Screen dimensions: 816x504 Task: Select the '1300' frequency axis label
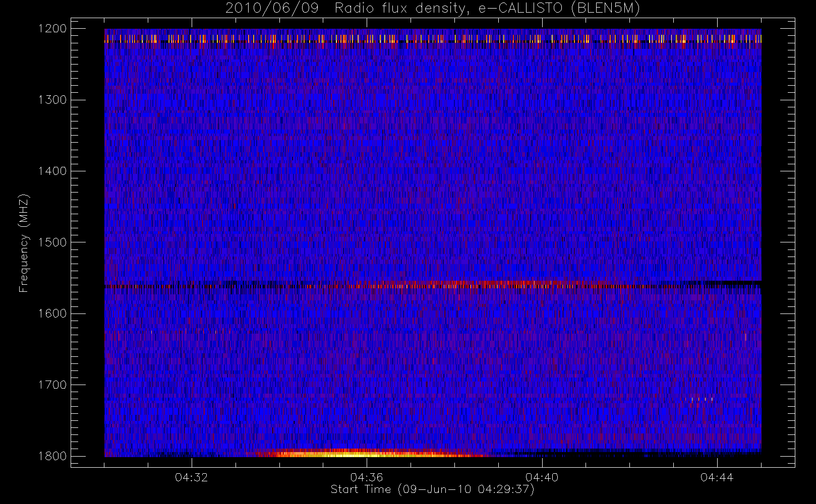pyautogui.click(x=52, y=100)
